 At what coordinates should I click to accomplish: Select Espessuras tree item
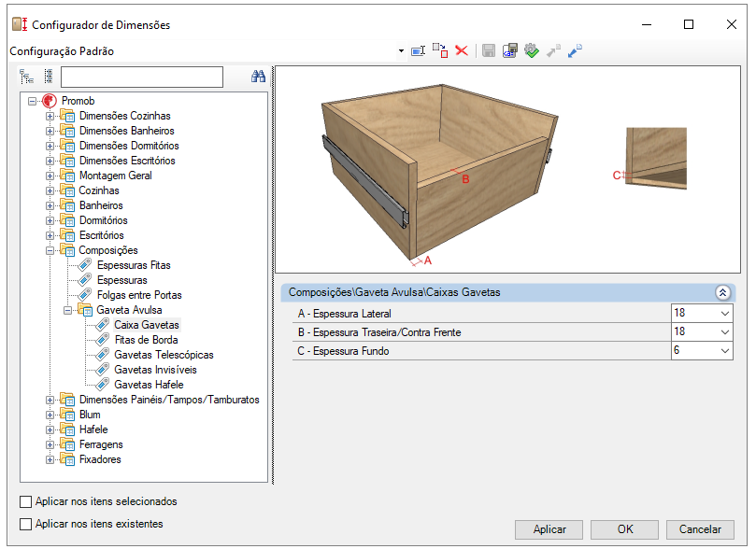(x=122, y=280)
